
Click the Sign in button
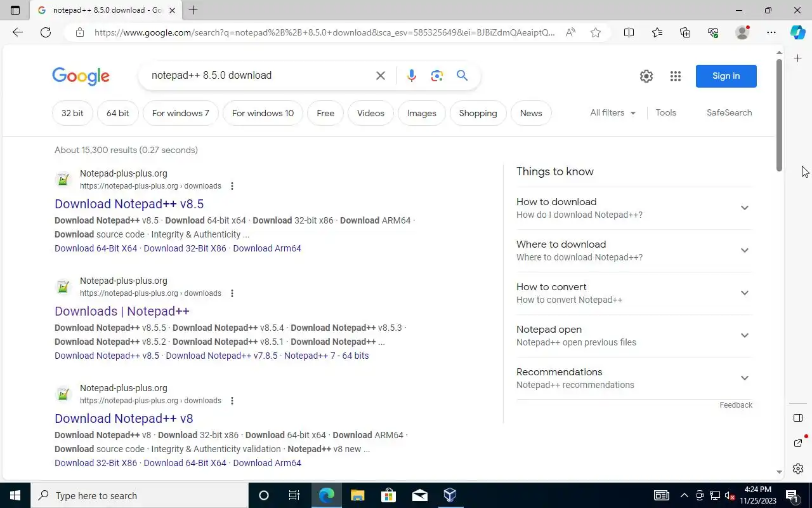coord(726,76)
